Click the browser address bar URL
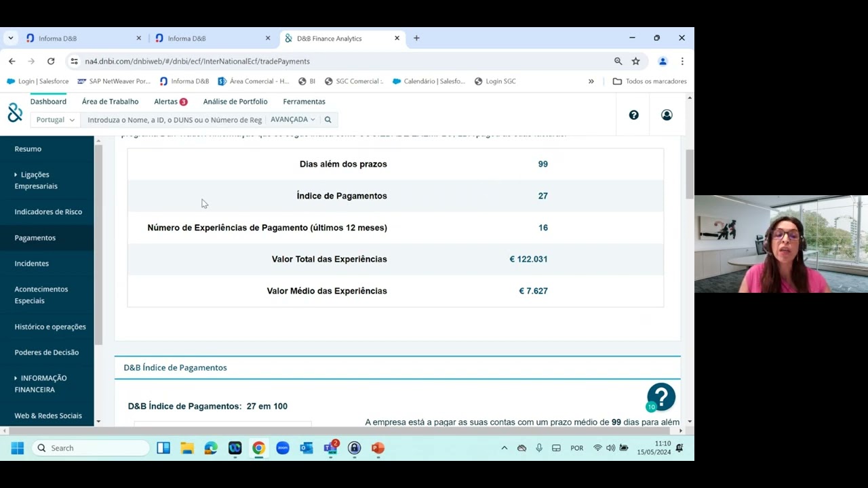The width and height of the screenshot is (868, 488). point(197,61)
